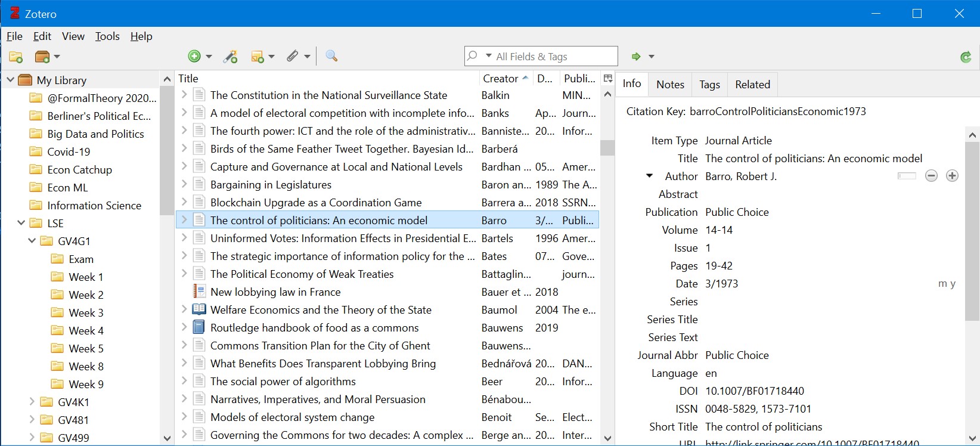Open the Help menu

coord(141,36)
